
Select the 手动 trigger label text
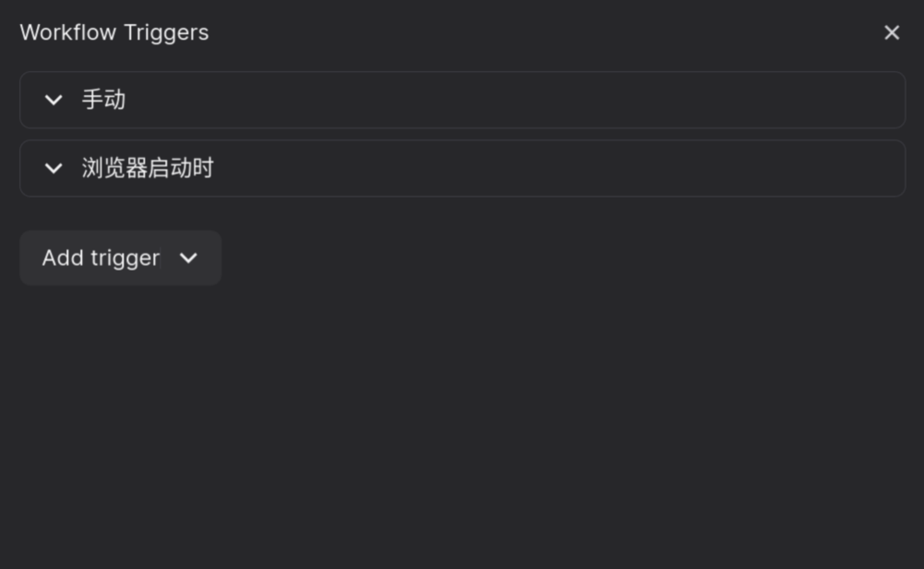coord(103,100)
